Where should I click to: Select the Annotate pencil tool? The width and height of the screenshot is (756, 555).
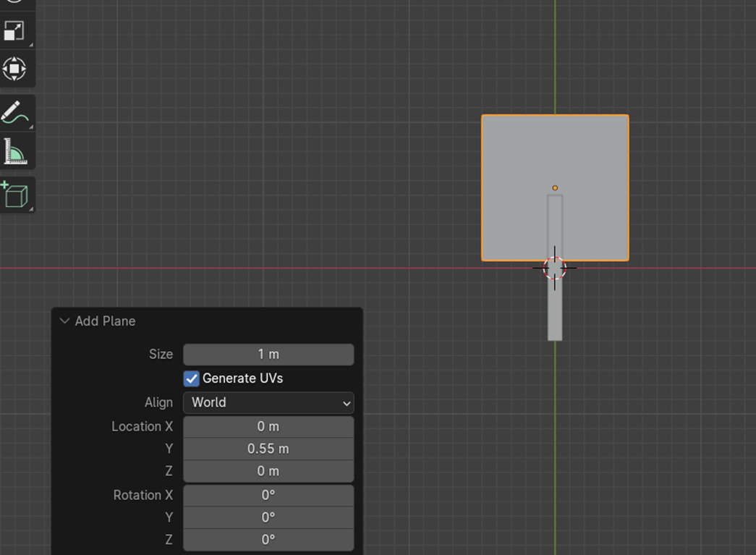[14, 113]
